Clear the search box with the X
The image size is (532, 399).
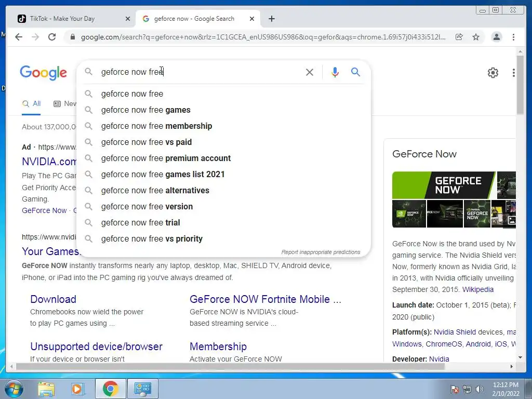(x=310, y=72)
